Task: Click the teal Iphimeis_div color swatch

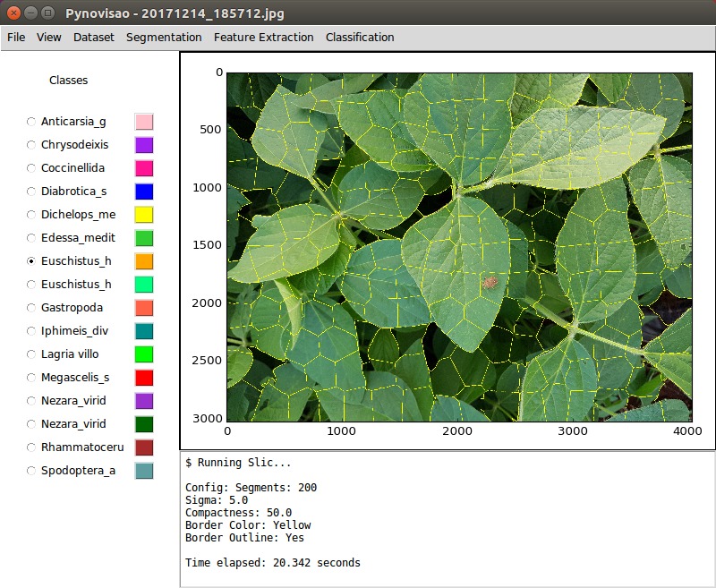Action: [x=144, y=331]
